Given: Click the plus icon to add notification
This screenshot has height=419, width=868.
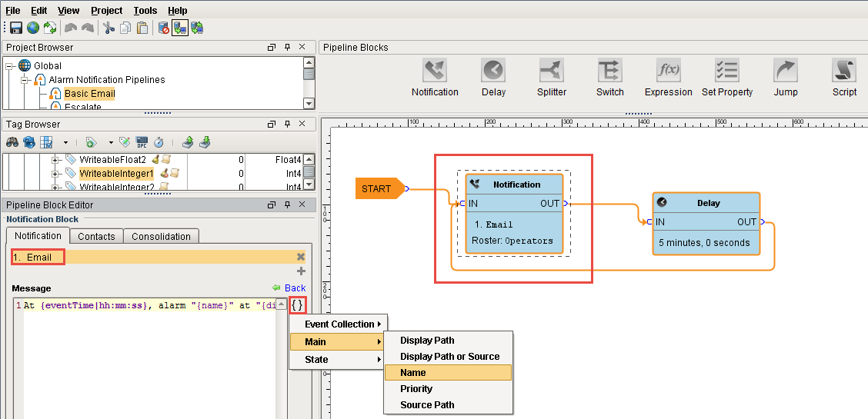Looking at the screenshot, I should [x=301, y=271].
